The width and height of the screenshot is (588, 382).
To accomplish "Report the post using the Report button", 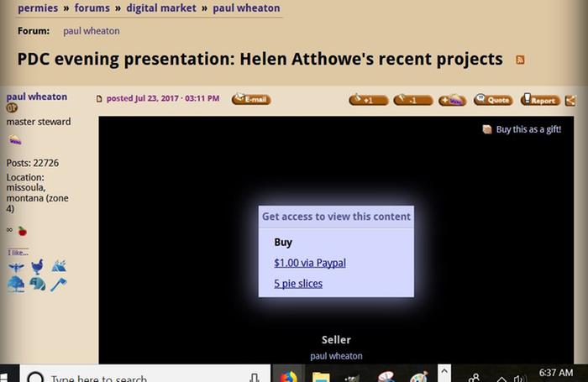I will click(539, 100).
